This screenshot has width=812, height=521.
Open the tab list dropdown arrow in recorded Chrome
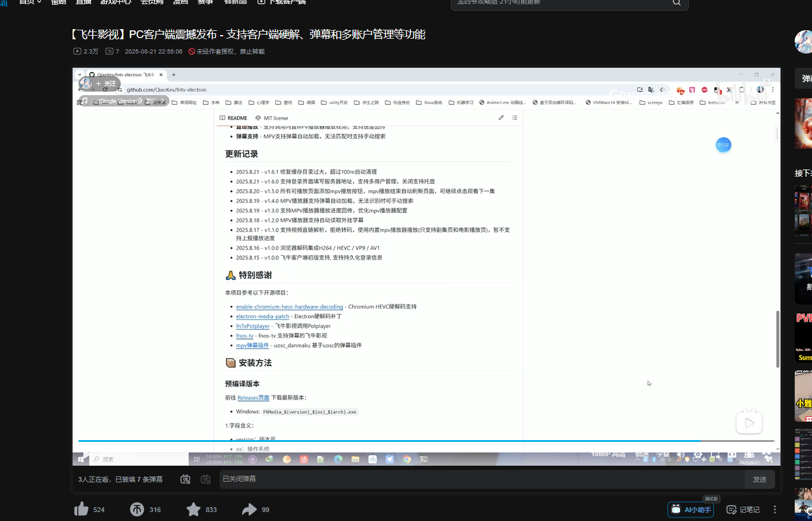point(80,75)
